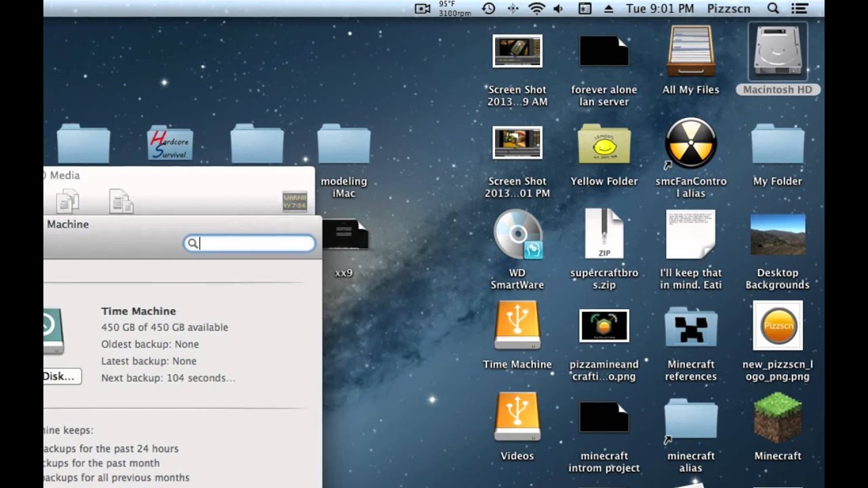Open Notification Center list icon

click(800, 8)
